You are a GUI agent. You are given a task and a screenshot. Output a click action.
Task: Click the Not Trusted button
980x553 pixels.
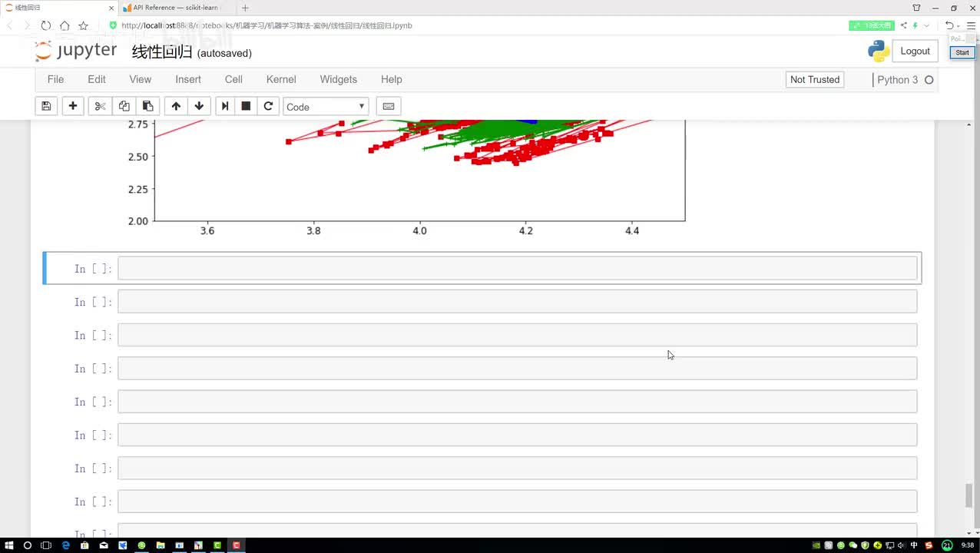[815, 80]
